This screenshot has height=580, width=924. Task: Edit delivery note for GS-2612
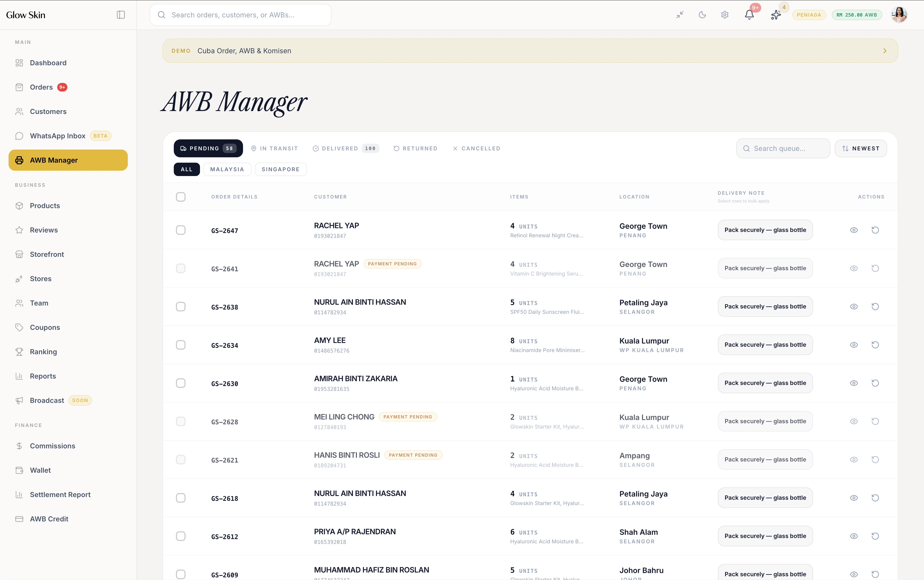tap(765, 536)
